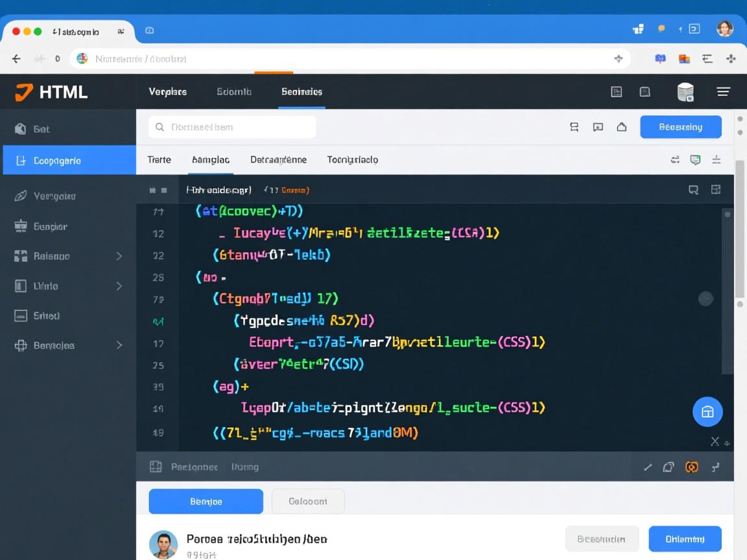
Task: Click the user avatar in browser tab bar
Action: click(x=724, y=29)
